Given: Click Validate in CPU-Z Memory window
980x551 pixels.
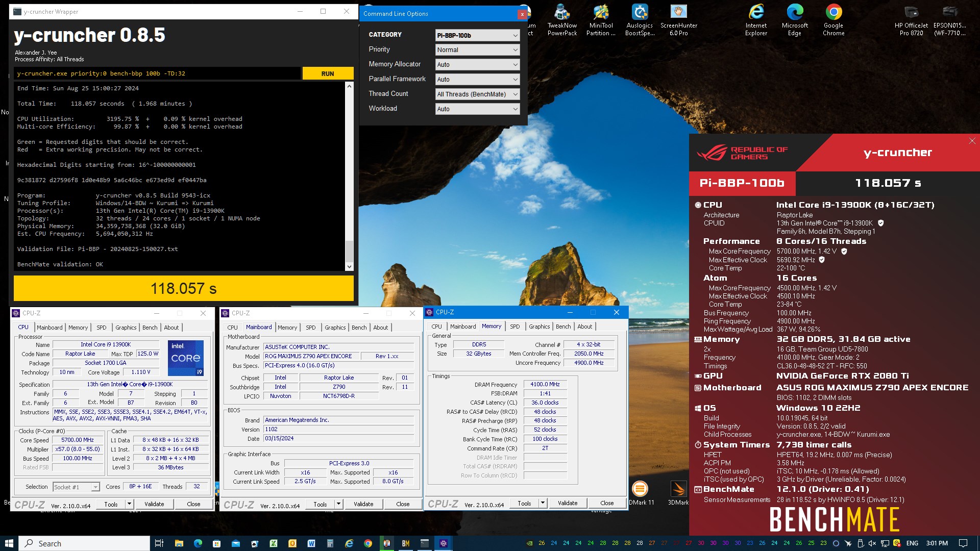Looking at the screenshot, I should click(x=568, y=503).
